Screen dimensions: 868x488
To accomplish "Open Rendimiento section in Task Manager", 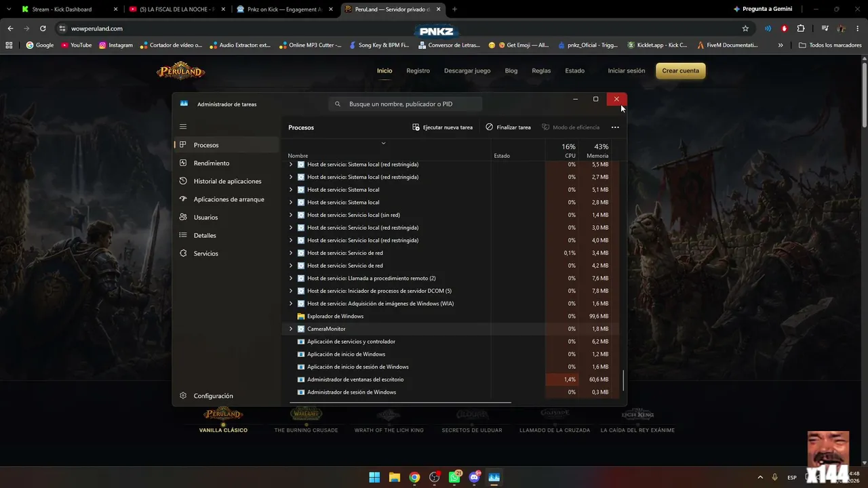I will [226, 163].
